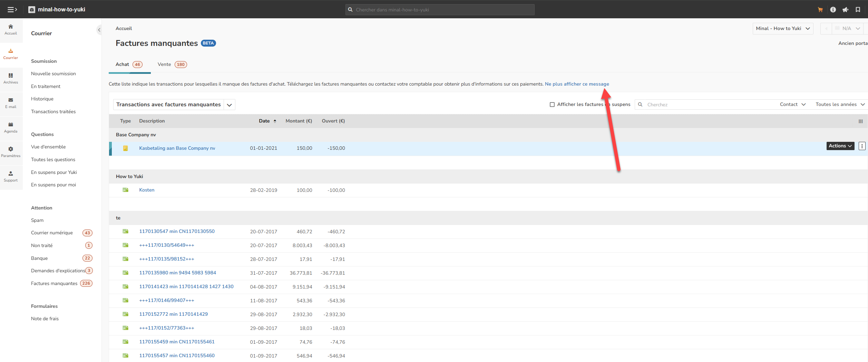Open Transactions traitées menu item
Screen dimensions: 868x362
click(x=53, y=112)
